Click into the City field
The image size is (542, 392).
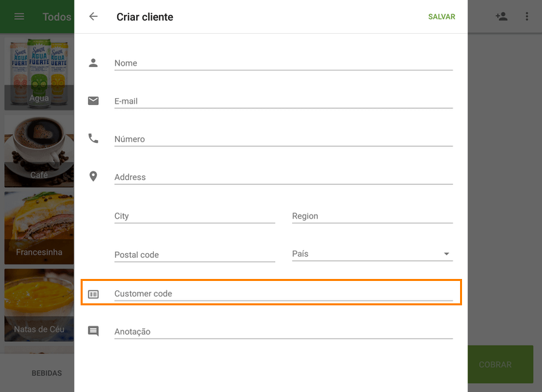pyautogui.click(x=194, y=216)
